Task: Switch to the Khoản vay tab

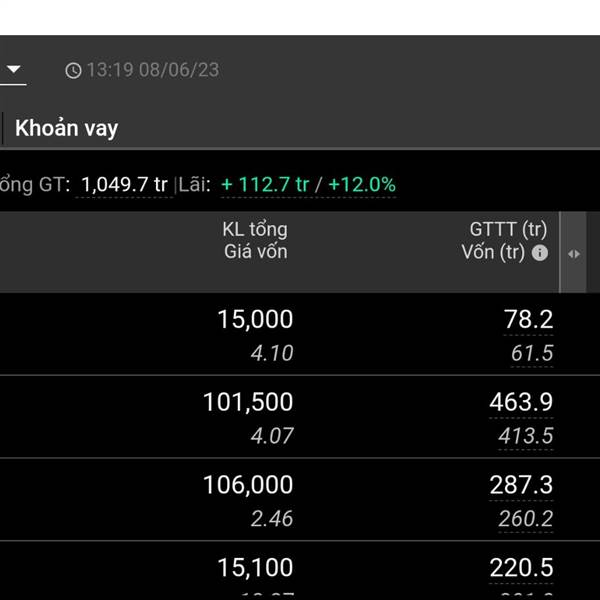Action: [67, 128]
